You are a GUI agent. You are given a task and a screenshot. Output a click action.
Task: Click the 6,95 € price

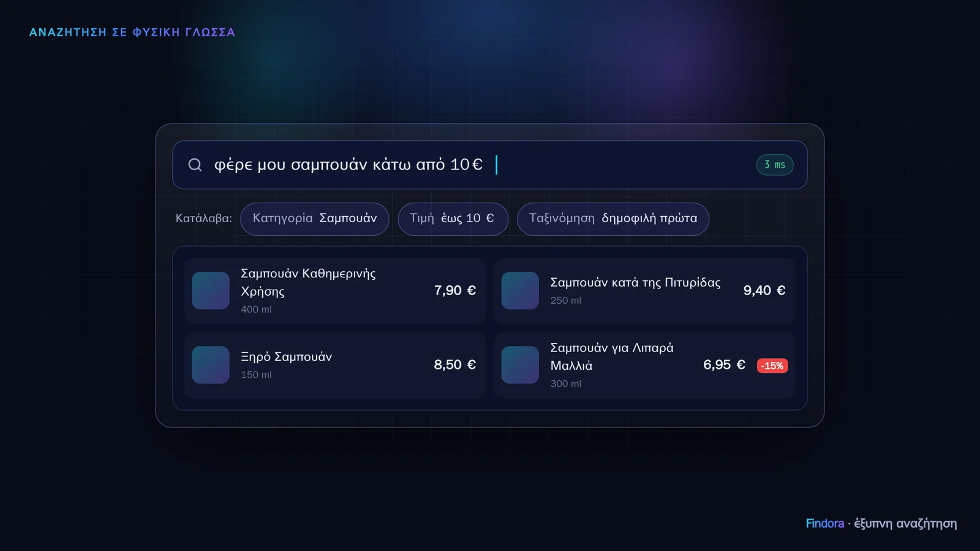point(724,365)
